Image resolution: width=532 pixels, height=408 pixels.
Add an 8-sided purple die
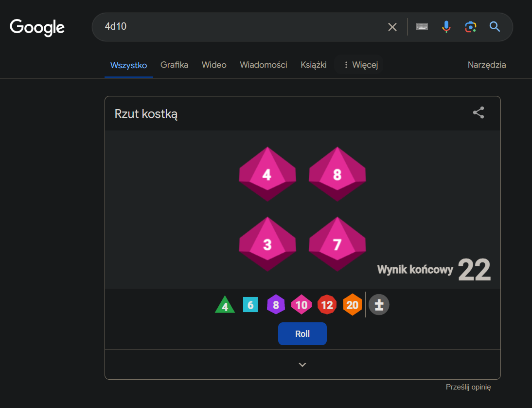tap(276, 305)
